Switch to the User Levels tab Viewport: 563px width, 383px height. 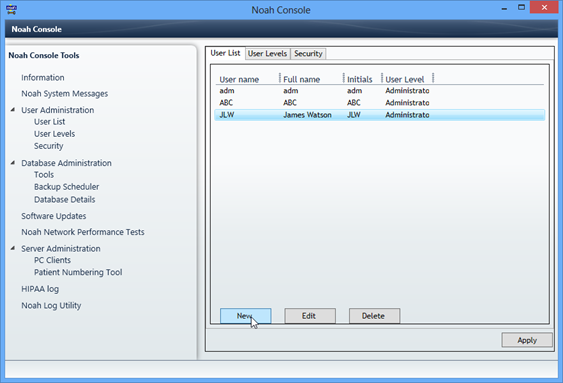pos(267,53)
